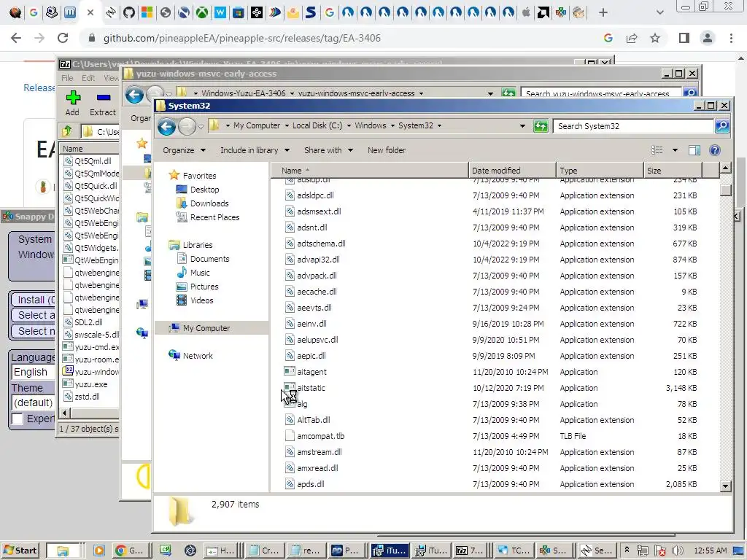Click the Add plus icon in 7-Zip window
The image size is (747, 560).
[73, 98]
